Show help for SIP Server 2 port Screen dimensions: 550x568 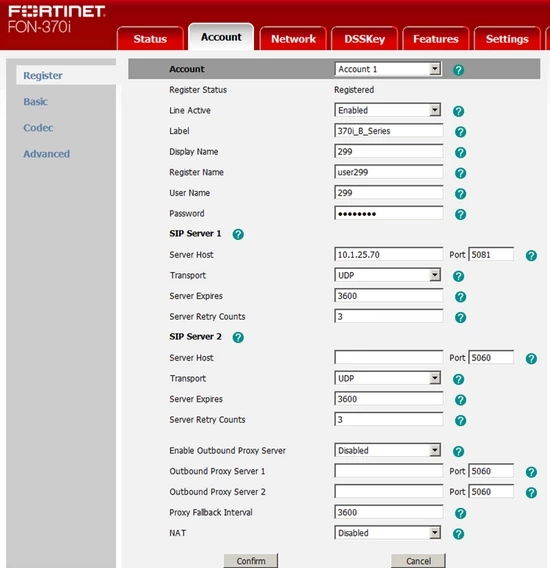tap(531, 359)
